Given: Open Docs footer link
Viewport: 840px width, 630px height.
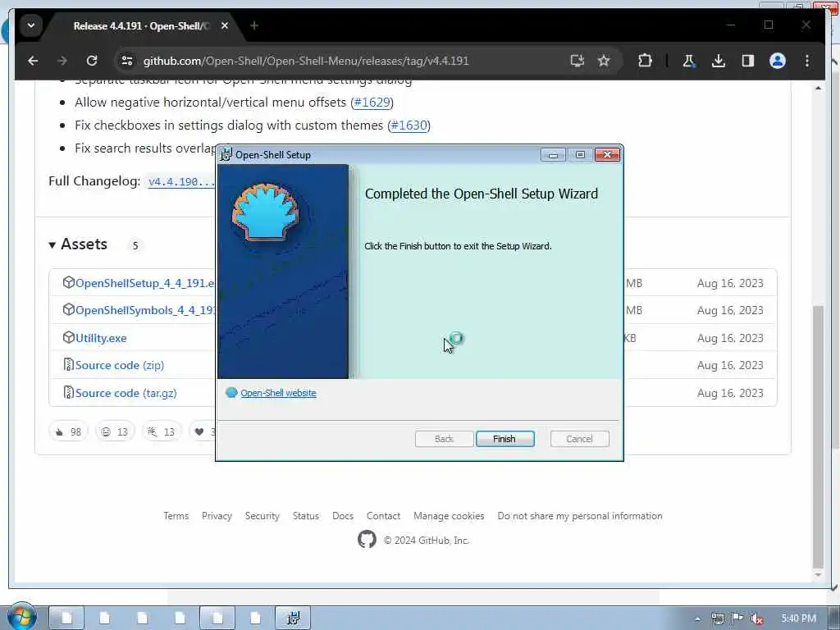Looking at the screenshot, I should [x=342, y=516].
